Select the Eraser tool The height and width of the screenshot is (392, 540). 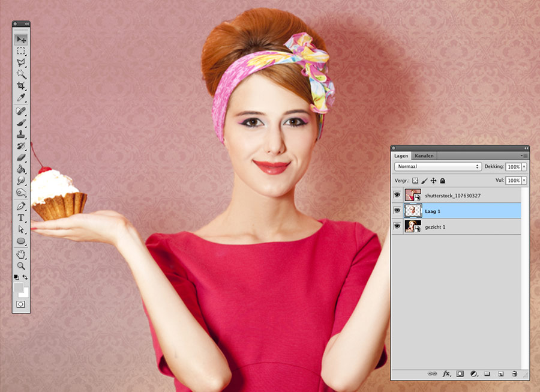pos(21,157)
